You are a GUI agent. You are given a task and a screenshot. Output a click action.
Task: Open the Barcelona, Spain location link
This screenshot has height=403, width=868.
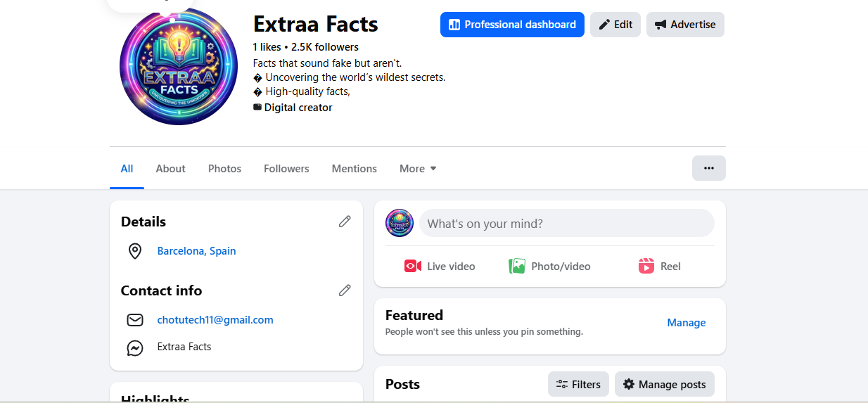coord(196,251)
